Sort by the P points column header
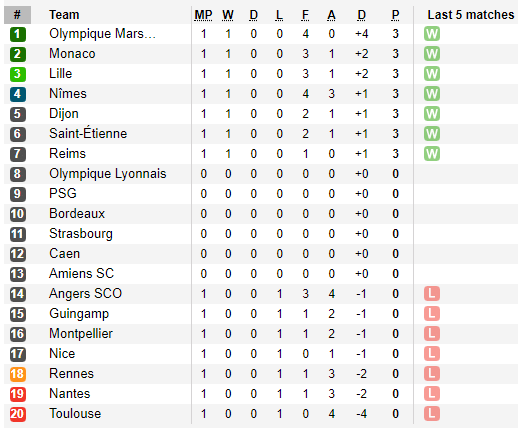The image size is (518, 428). coord(395,15)
